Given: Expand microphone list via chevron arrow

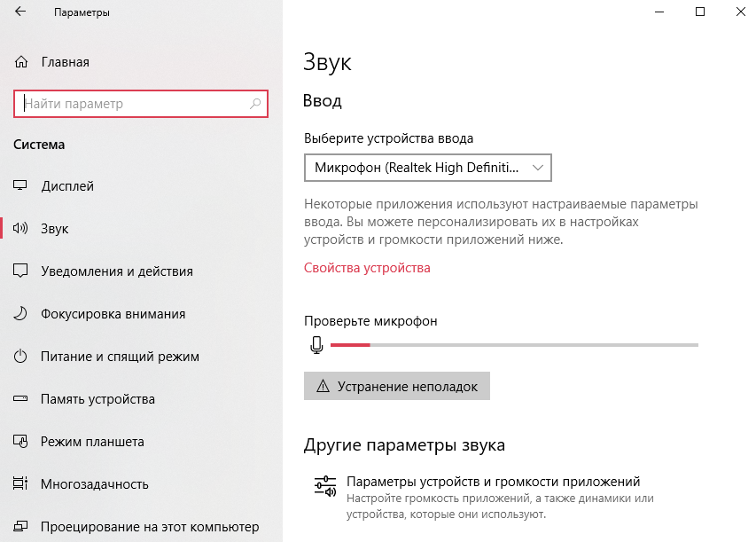Looking at the screenshot, I should click(x=538, y=168).
